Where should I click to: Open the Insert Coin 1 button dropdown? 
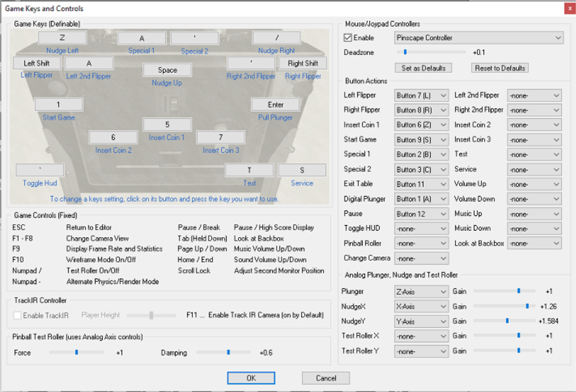[422, 125]
